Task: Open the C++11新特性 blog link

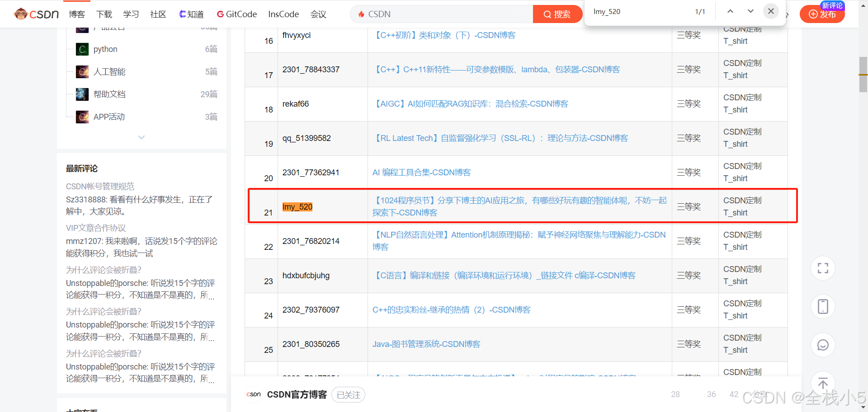Action: click(496, 70)
